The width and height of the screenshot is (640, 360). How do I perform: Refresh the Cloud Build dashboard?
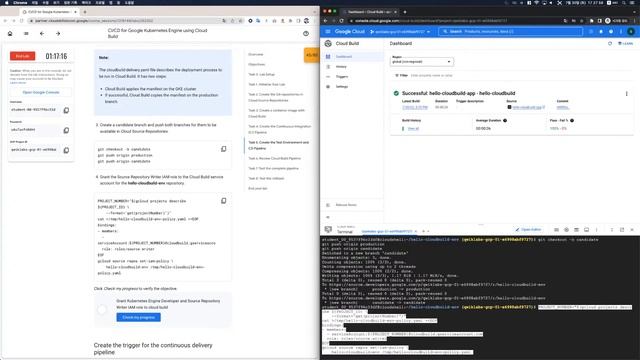click(x=610, y=43)
